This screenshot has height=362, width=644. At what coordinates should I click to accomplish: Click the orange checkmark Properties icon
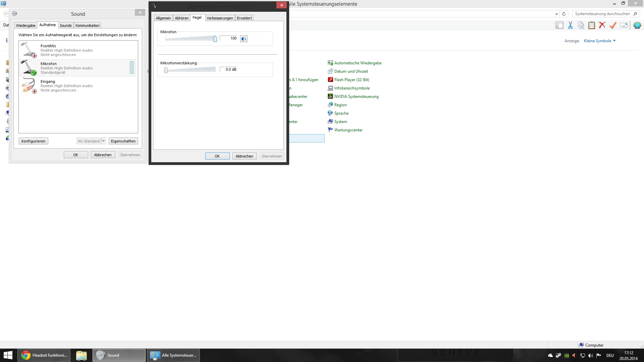(613, 25)
